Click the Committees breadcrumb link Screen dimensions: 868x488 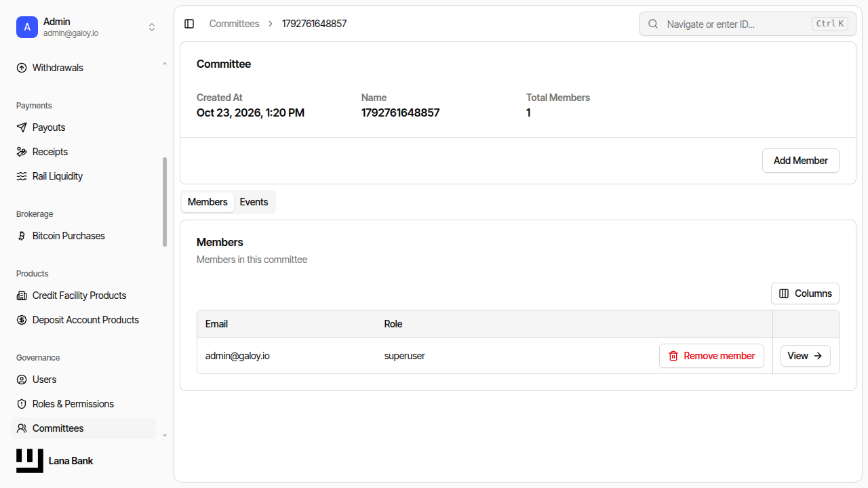coord(234,24)
